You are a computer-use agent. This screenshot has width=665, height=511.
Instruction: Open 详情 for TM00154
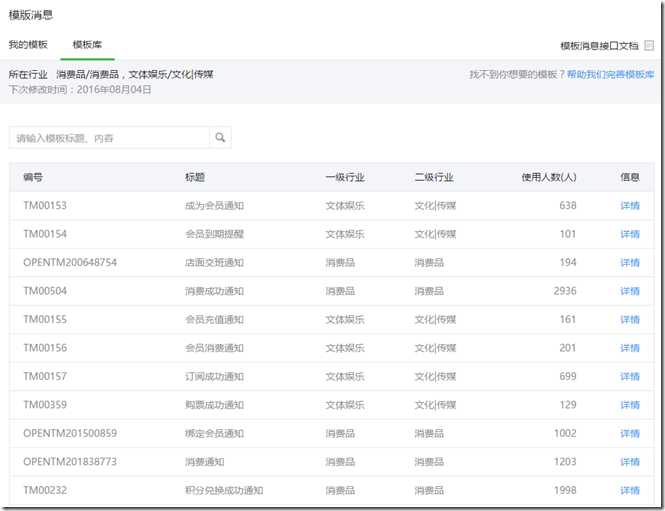(630, 234)
